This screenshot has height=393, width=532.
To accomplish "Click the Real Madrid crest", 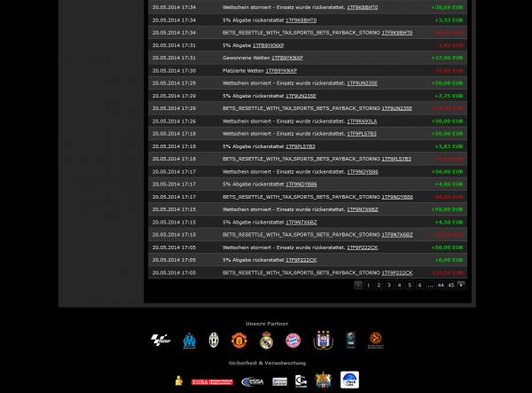I will (266, 341).
